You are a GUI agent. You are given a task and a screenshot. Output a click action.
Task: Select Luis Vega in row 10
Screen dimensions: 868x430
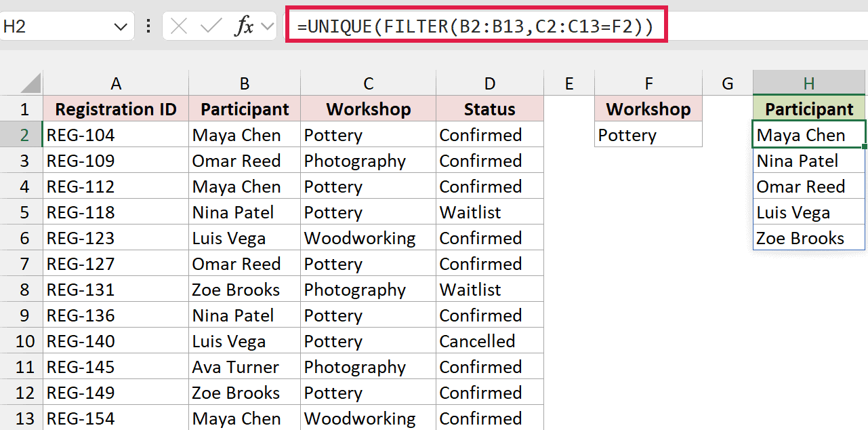[245, 341]
